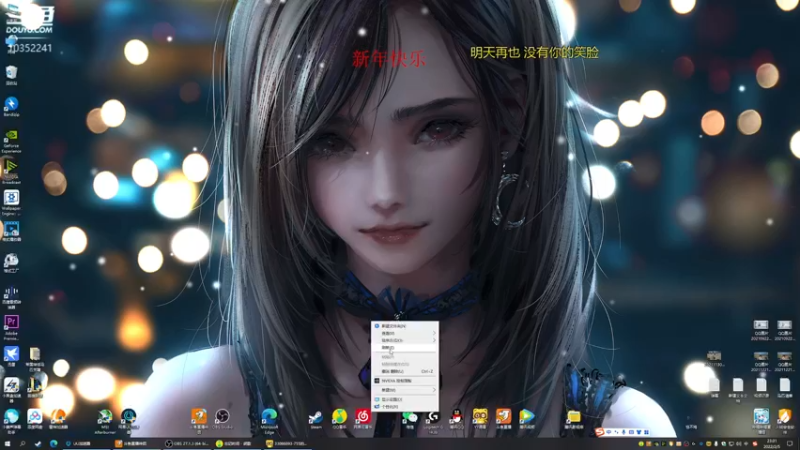Launch Steam from the desktop
The width and height of the screenshot is (800, 450).
pyautogui.click(x=316, y=419)
